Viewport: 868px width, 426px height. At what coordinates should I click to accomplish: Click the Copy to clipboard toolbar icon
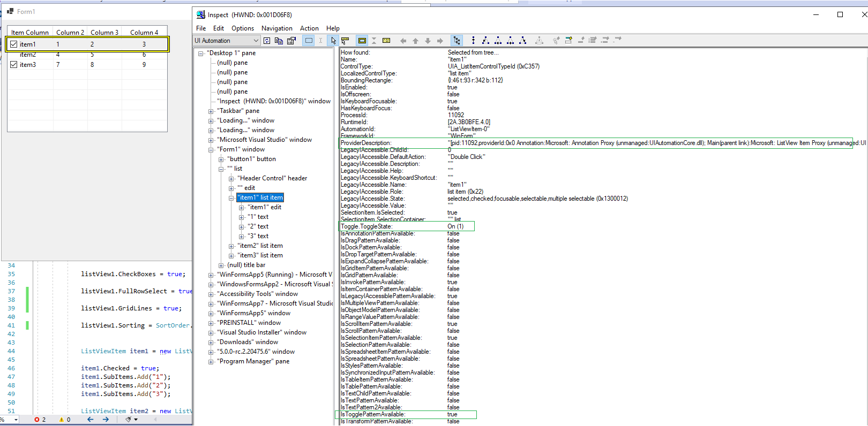pyautogui.click(x=279, y=41)
